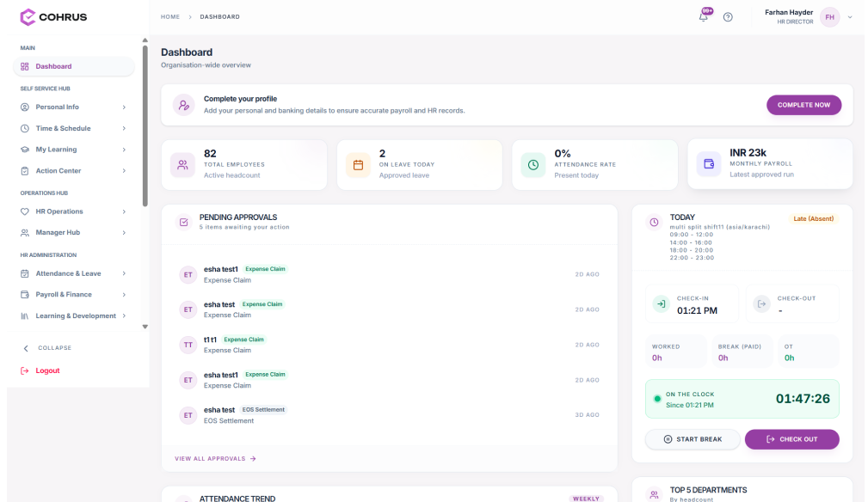The height and width of the screenshot is (502, 868).
Task: Open the notifications bell icon
Action: [703, 16]
